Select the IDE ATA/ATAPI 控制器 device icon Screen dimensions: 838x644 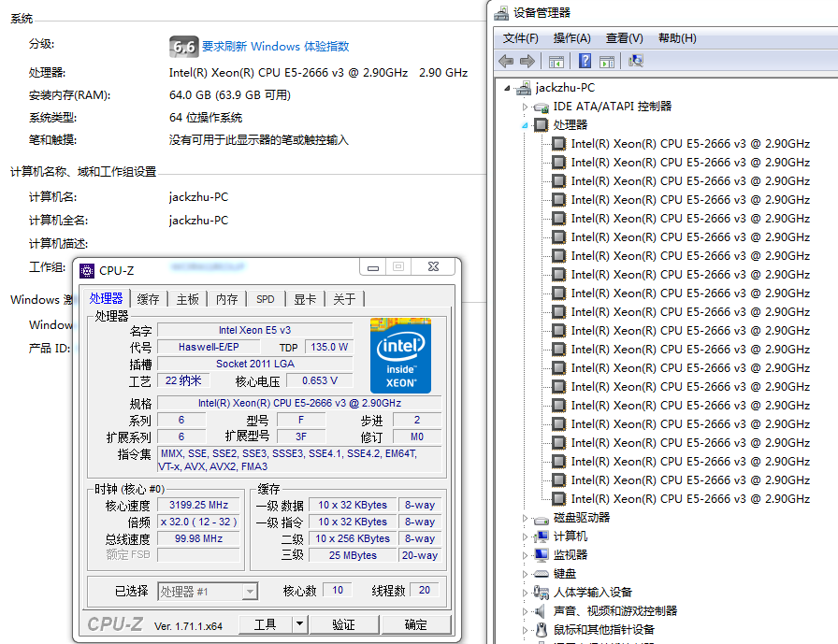[542, 107]
